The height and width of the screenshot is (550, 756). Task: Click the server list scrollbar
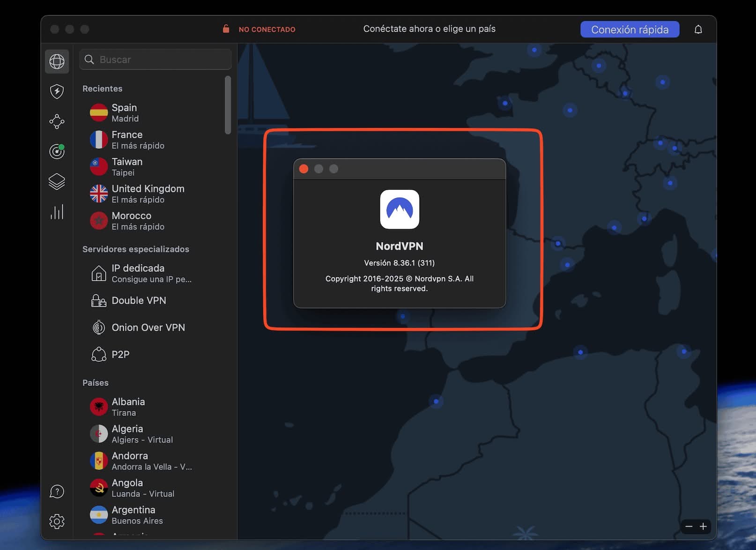click(228, 105)
